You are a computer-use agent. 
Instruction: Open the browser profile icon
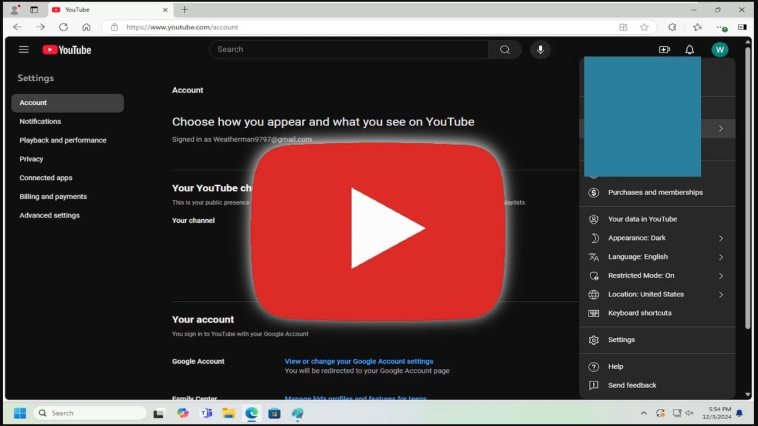(x=15, y=9)
